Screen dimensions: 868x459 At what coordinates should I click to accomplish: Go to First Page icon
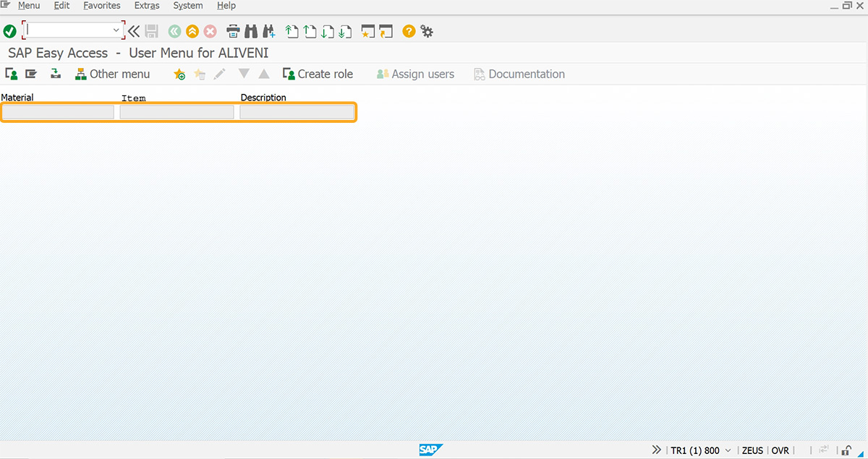pos(292,31)
